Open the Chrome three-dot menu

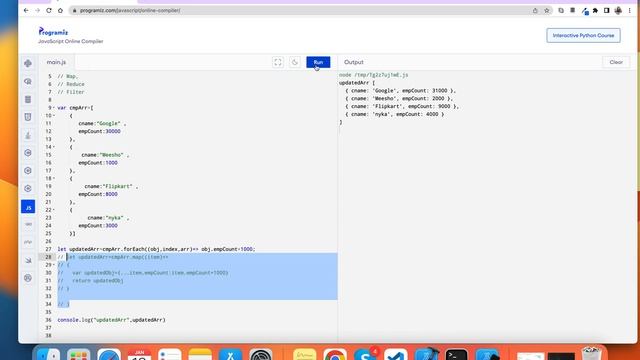[x=629, y=11]
